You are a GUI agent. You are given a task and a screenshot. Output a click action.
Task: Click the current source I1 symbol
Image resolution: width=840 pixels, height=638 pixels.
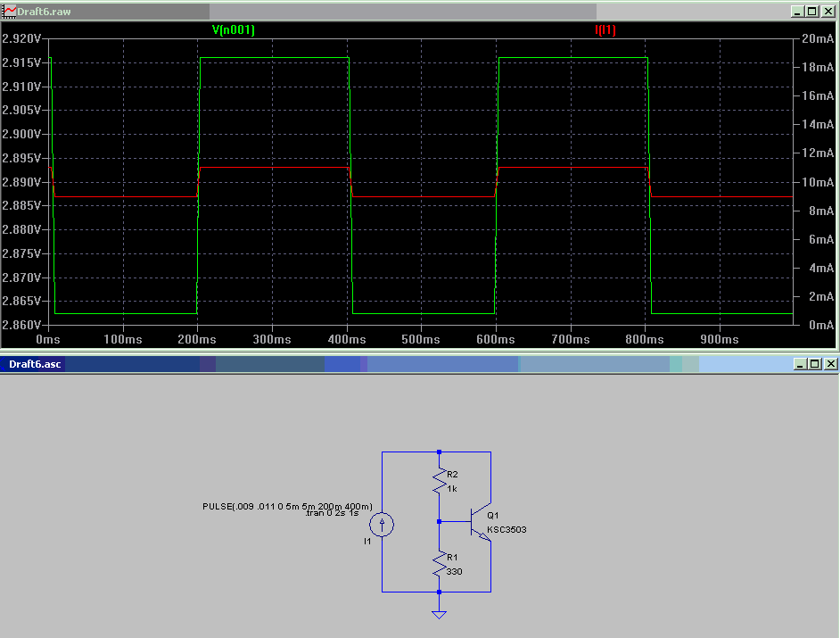[382, 525]
